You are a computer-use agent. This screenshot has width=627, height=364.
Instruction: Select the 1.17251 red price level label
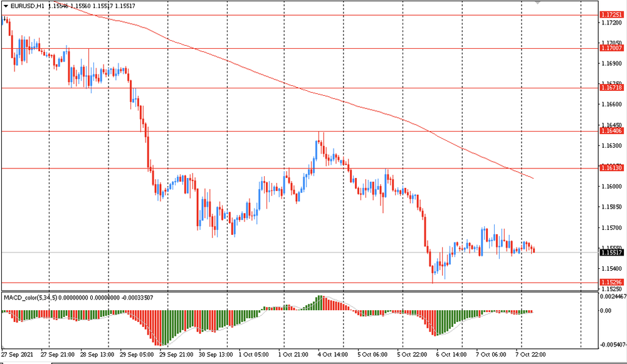click(611, 15)
